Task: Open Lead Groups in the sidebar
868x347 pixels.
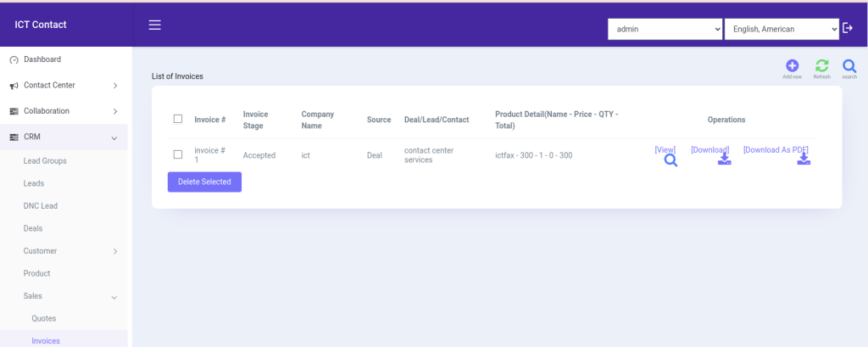Action: [x=45, y=160]
